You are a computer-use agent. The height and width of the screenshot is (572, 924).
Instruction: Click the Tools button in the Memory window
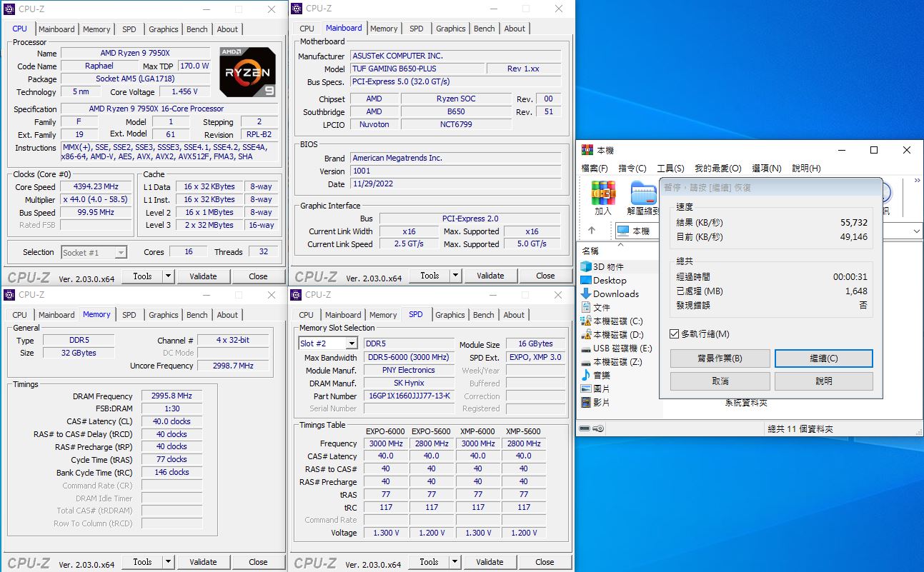[142, 562]
